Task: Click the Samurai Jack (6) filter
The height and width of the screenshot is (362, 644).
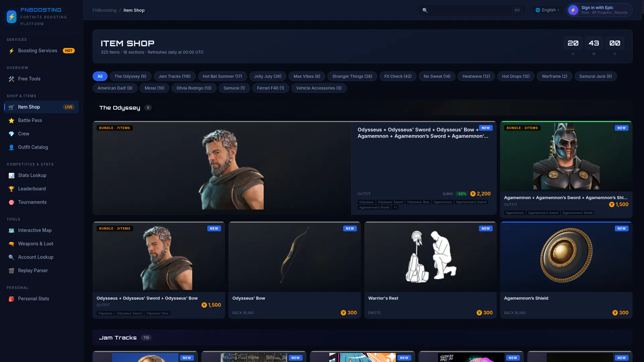Action: (596, 76)
